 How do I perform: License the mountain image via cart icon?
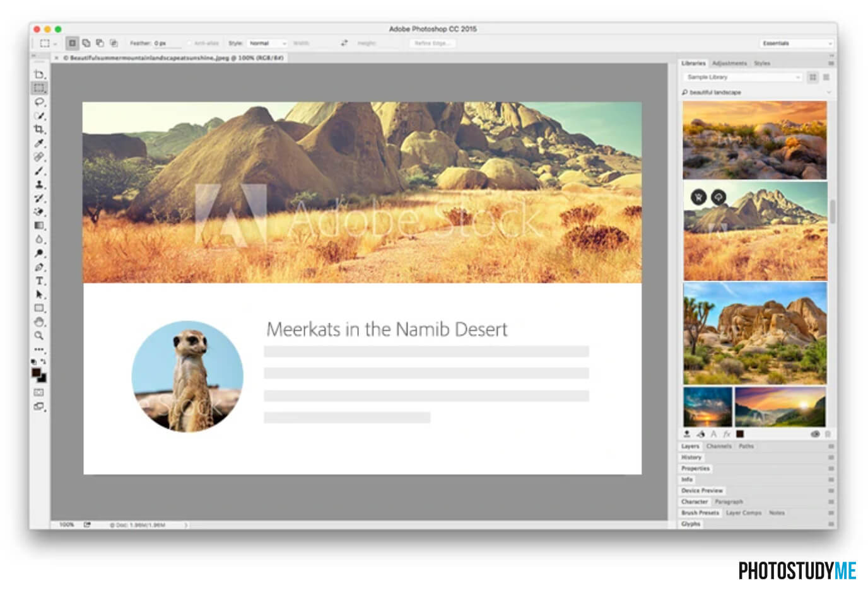coord(698,197)
